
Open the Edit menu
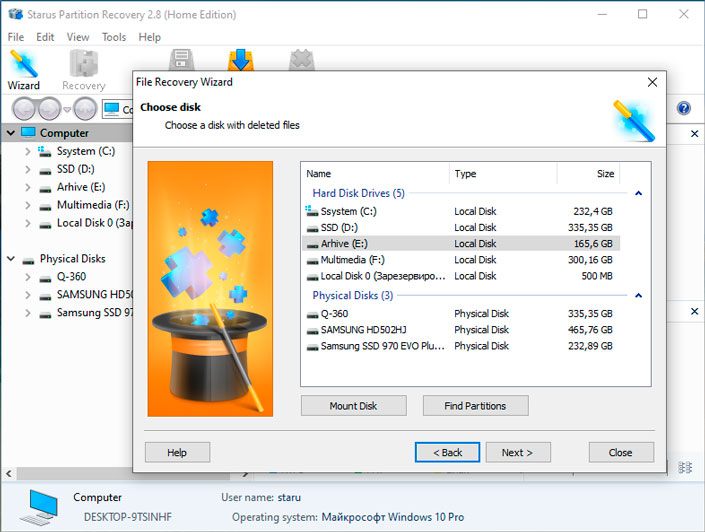45,37
